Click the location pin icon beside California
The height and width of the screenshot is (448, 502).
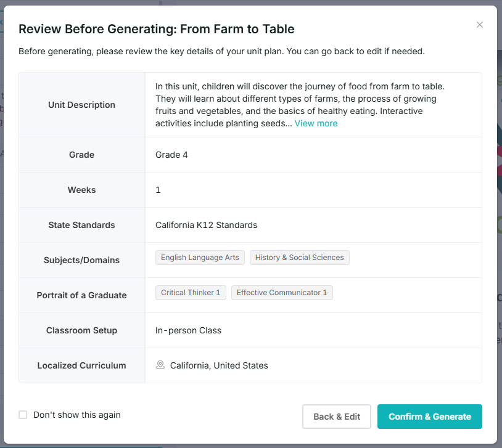tap(160, 365)
